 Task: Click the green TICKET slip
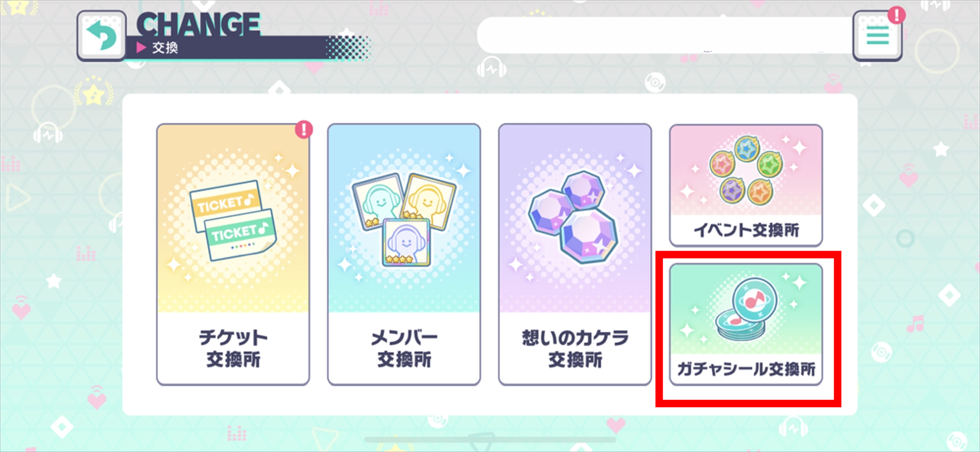240,235
